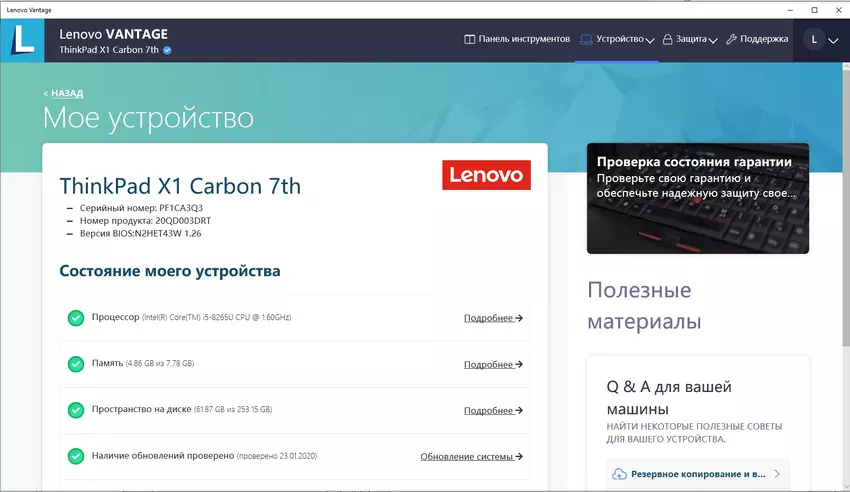850x492 pixels.
Task: Open the warranty status check banner
Action: coord(698,199)
